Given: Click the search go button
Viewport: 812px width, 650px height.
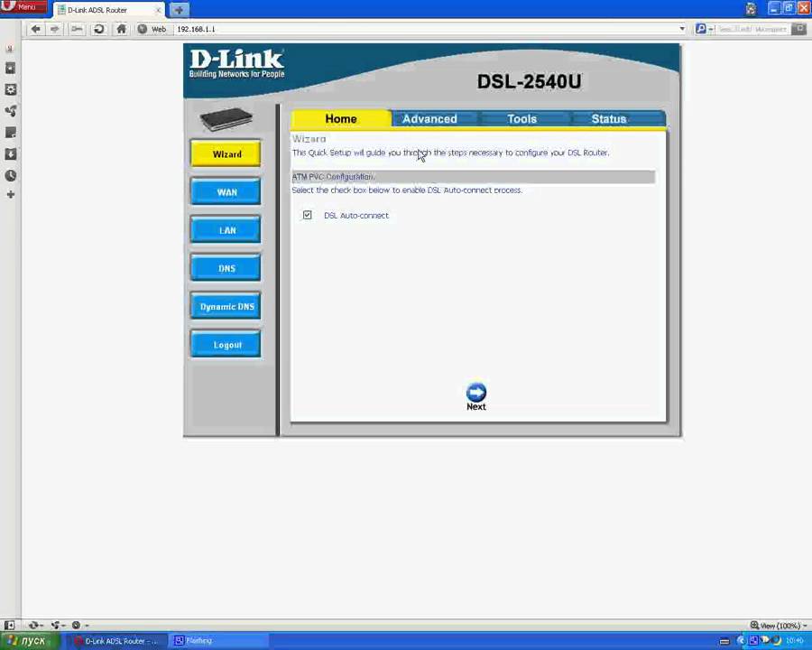Looking at the screenshot, I should [x=800, y=29].
